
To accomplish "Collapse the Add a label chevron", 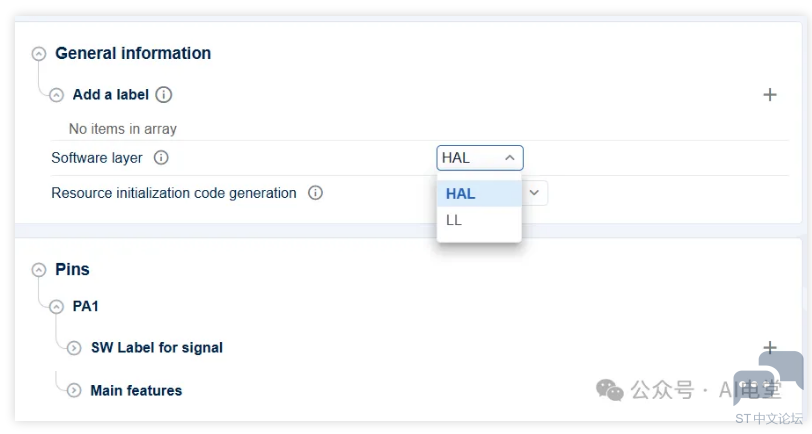I will (x=57, y=95).
